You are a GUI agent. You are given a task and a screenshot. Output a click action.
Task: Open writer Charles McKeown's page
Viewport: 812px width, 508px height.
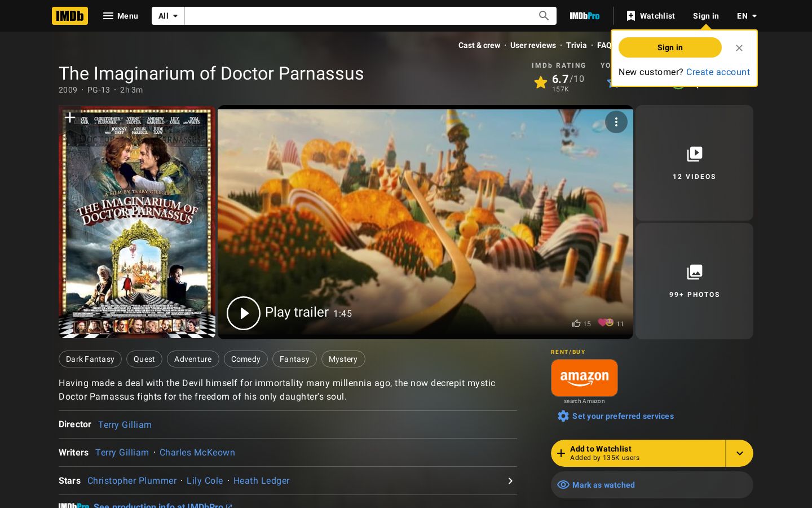click(x=197, y=453)
